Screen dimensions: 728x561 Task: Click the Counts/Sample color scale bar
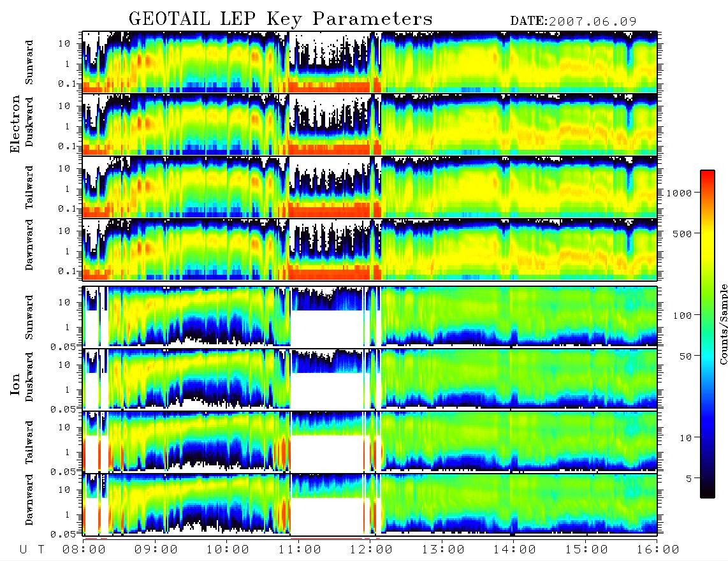[x=707, y=334]
